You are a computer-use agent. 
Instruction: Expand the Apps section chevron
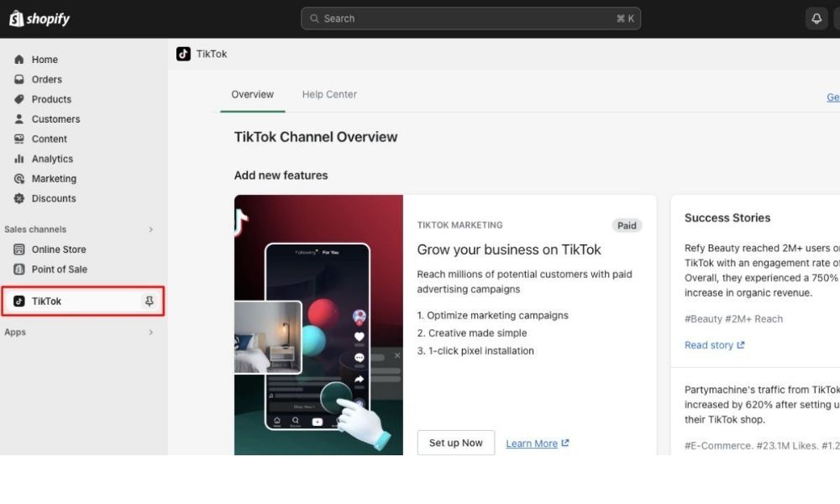pyautogui.click(x=151, y=332)
